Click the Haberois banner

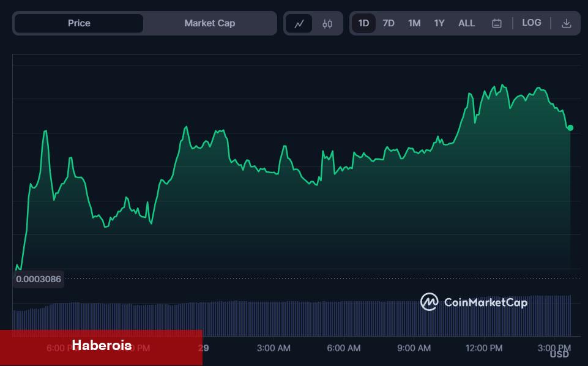101,348
